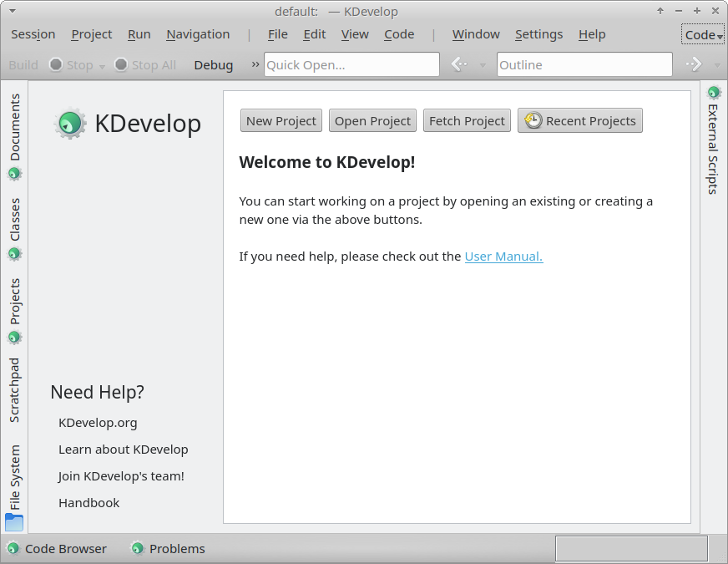Show more toolbar items via chevron
This screenshot has width=728, height=564.
click(x=255, y=64)
